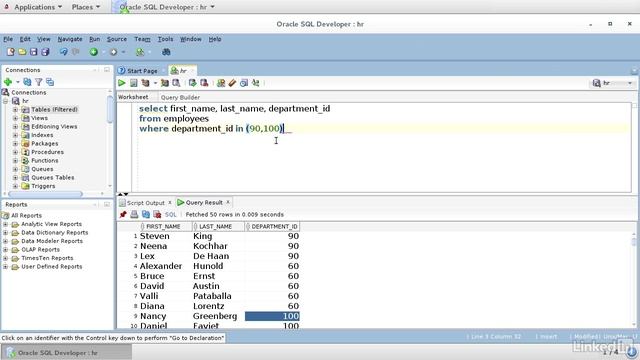Screen dimensions: 640x360
Task: Click the Unshared SQL Worksheet icon
Action: tap(221, 83)
